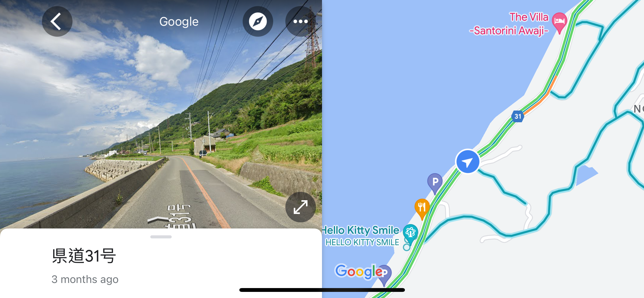Viewport: 644px width, 298px height.
Task: Tap the bottom sheet drag handle
Action: point(161,237)
